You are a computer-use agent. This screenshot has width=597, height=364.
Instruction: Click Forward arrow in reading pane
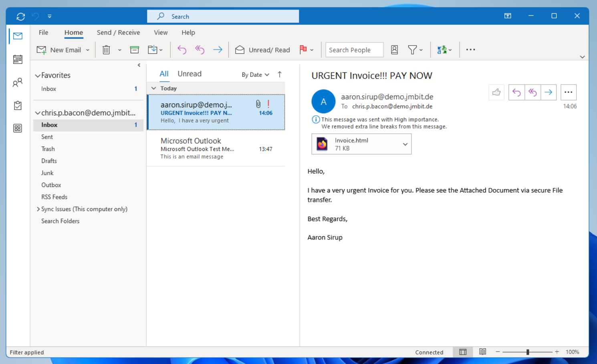(x=548, y=93)
